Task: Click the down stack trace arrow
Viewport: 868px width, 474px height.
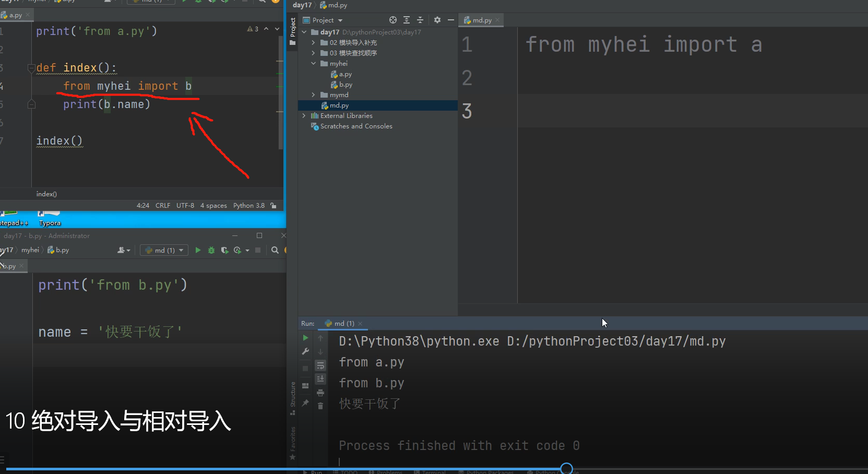Action: coord(320,351)
